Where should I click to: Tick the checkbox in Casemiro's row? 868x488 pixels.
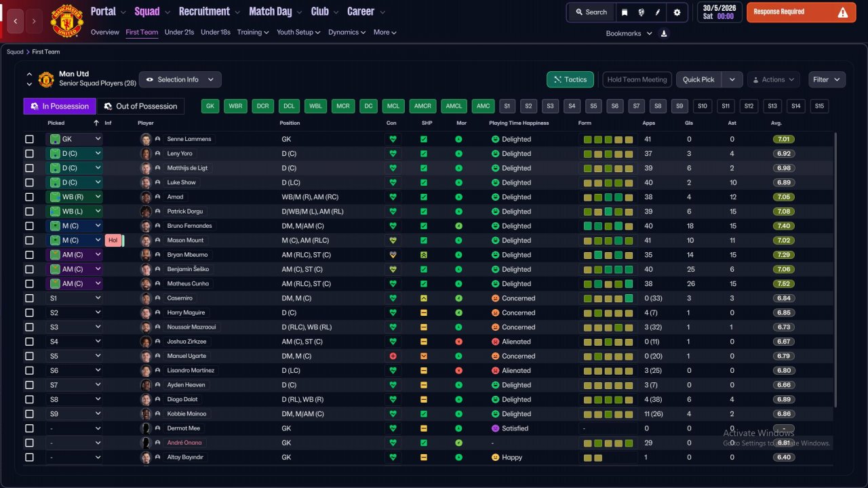pyautogui.click(x=29, y=298)
